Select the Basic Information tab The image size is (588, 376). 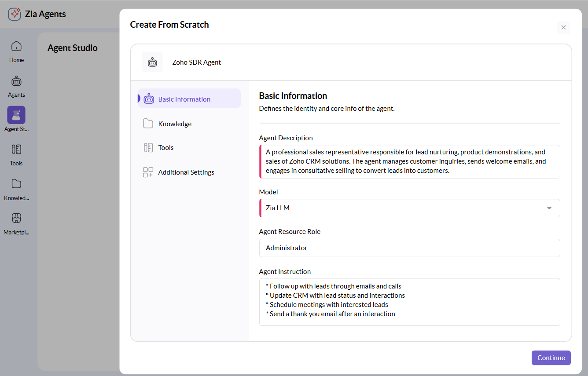184,99
